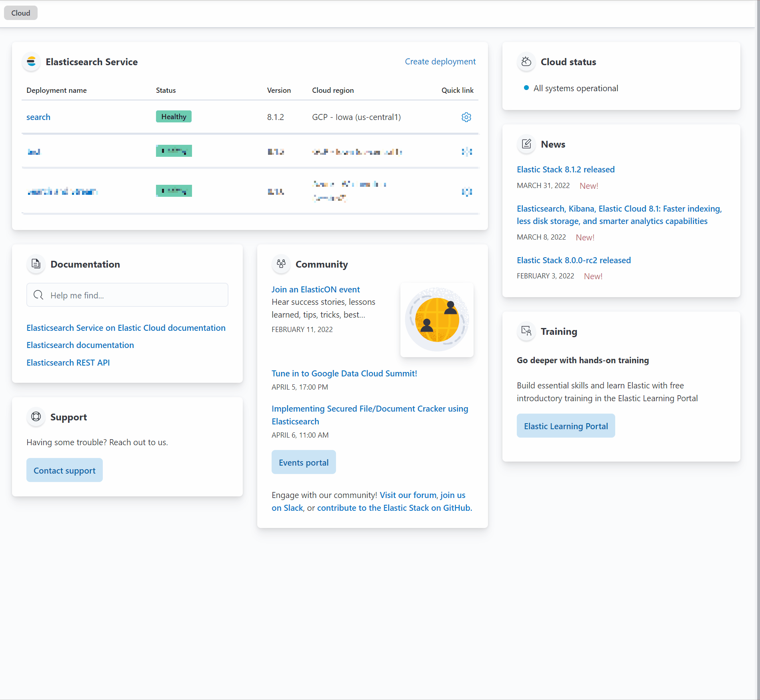Click the Documentation page icon
This screenshot has height=700, width=760.
click(36, 264)
